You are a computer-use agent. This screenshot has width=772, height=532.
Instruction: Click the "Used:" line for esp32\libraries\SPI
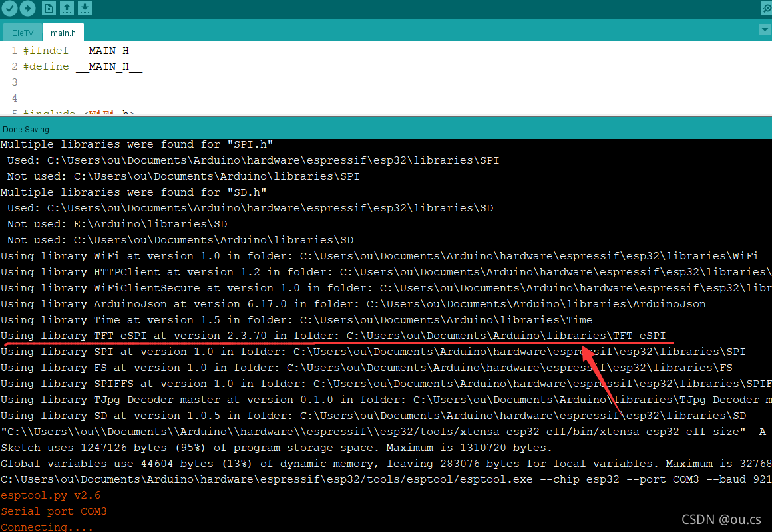pos(253,160)
